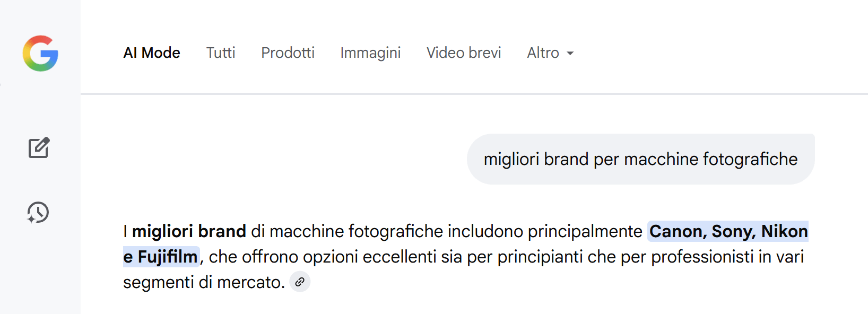Switch to the Tutti tab
This screenshot has height=314, width=868.
tap(221, 53)
